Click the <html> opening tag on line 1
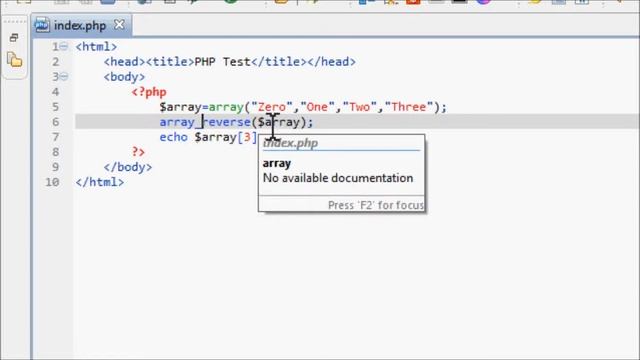The image size is (640, 360). click(x=96, y=47)
